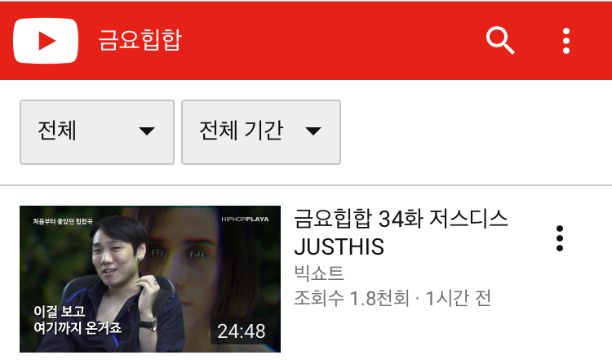Image resolution: width=612 pixels, height=364 pixels.
Task: Click the 조회수 1.8천회 view count
Action: tap(352, 299)
